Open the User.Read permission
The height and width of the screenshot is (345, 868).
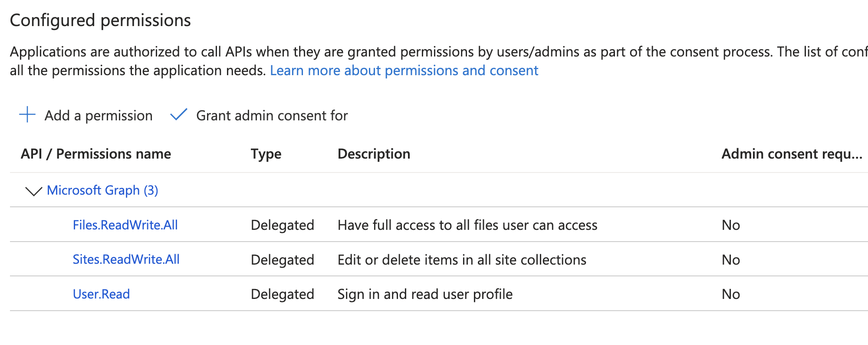[101, 294]
